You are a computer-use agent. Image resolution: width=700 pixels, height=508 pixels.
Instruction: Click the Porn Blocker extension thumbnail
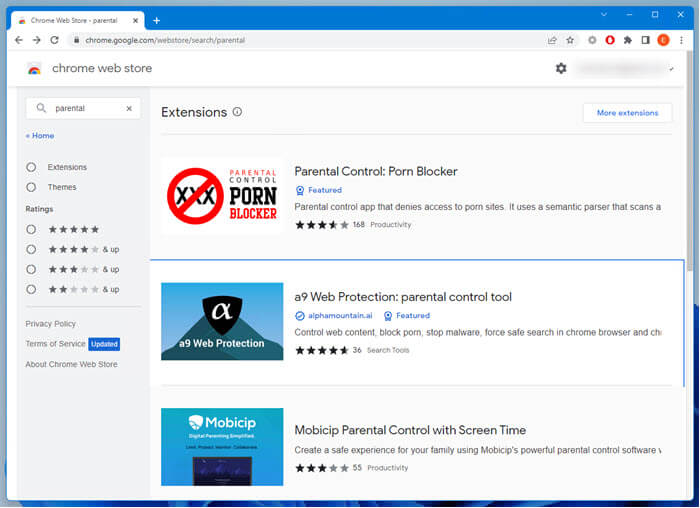(x=222, y=196)
